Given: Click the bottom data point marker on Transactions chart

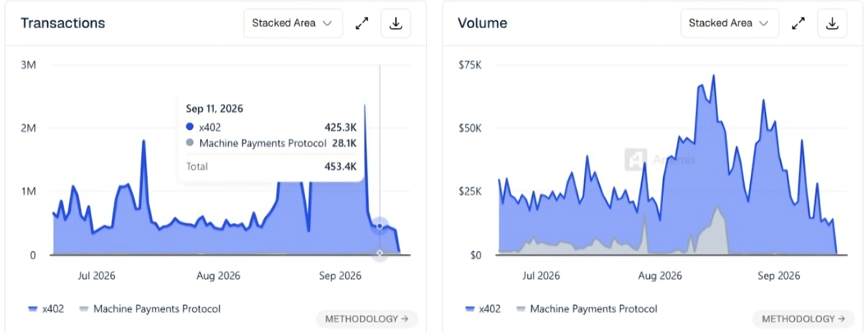Looking at the screenshot, I should point(379,253).
